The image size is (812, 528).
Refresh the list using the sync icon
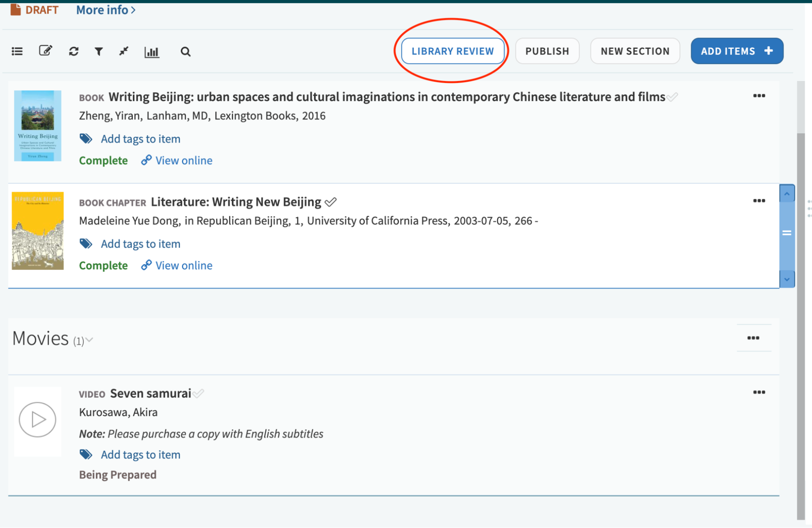pyautogui.click(x=74, y=51)
